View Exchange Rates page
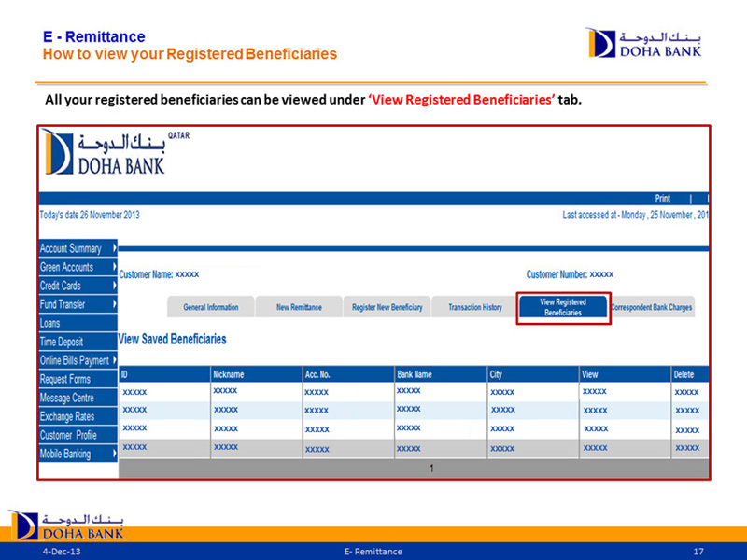The image size is (747, 560). [x=67, y=416]
